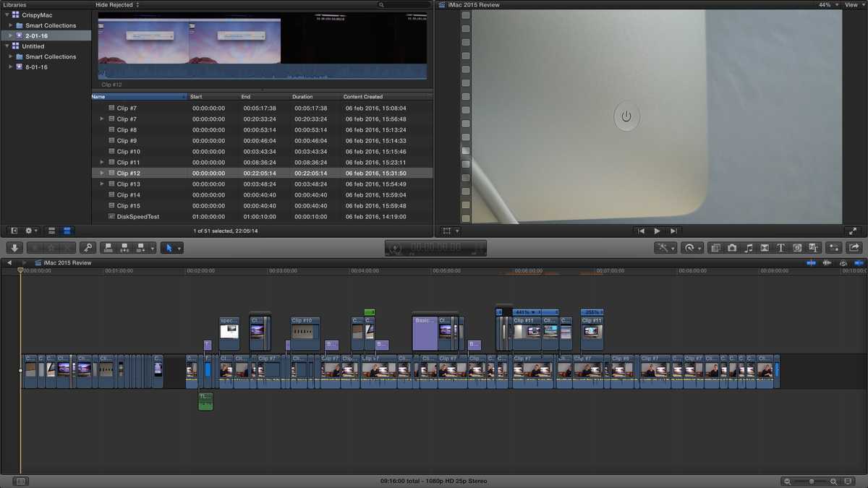Zoom out the timeline with minus magnifier

tap(788, 481)
